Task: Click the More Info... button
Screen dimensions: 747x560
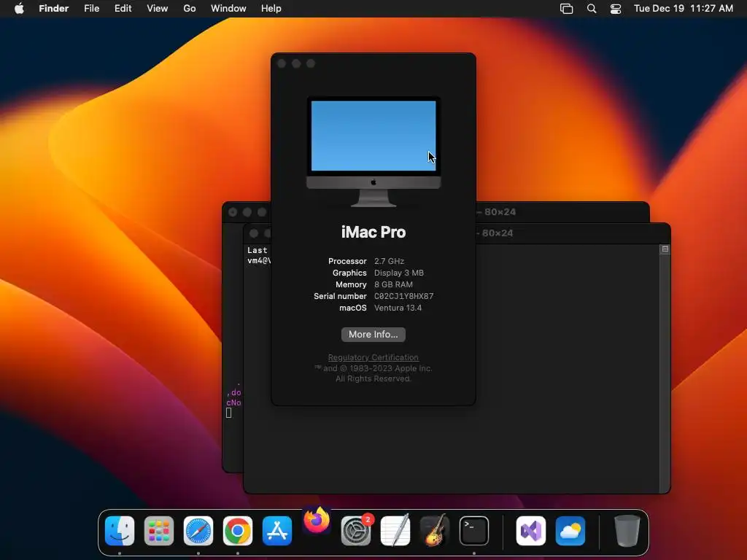Action: (x=373, y=334)
